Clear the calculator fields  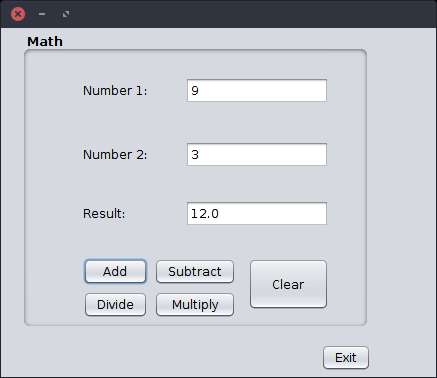pos(288,284)
